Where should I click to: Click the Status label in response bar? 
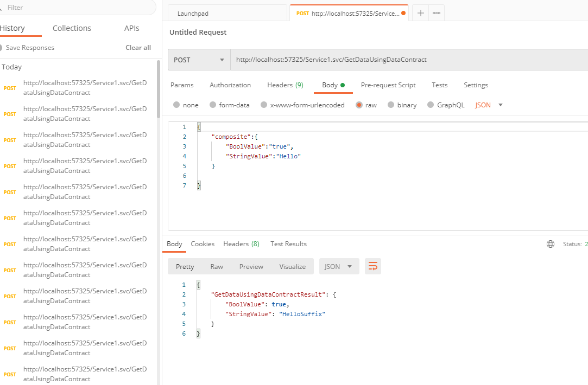[x=572, y=244]
